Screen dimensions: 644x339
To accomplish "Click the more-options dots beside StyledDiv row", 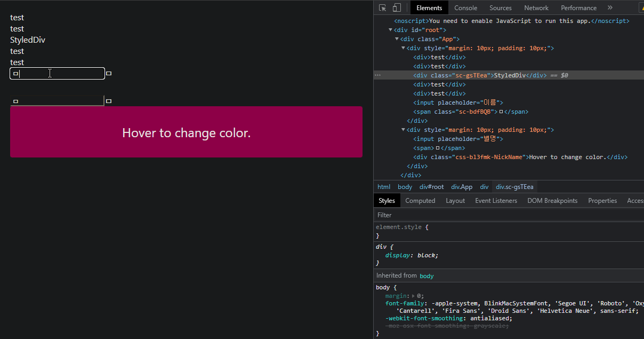I will [377, 75].
